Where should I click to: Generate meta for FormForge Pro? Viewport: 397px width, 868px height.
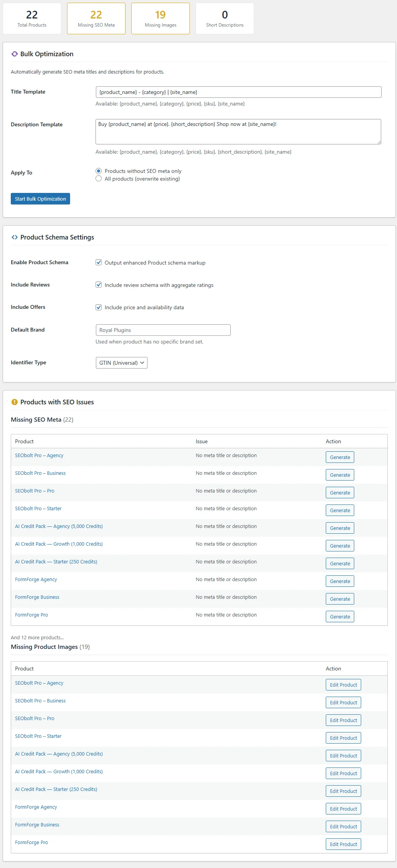point(340,617)
